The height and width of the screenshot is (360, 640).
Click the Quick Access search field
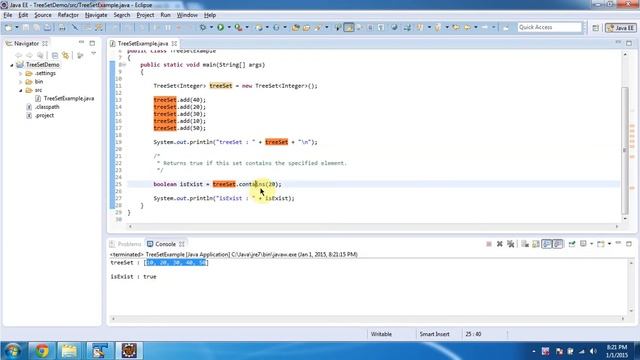(549, 27)
